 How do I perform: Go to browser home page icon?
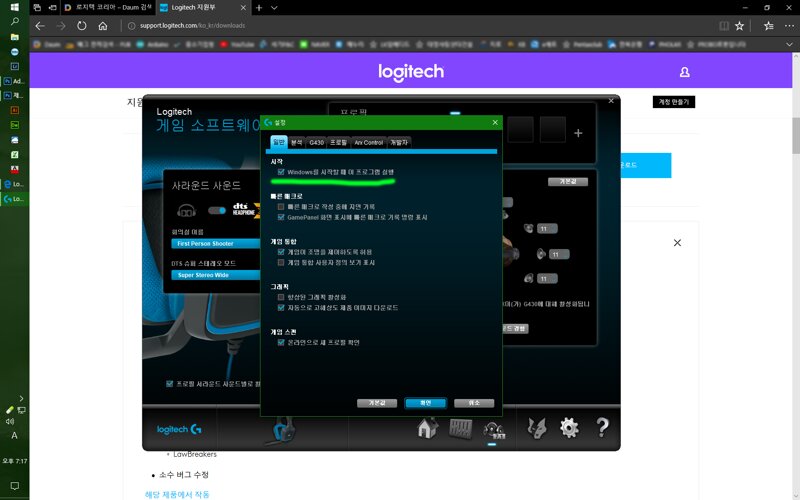[103, 26]
